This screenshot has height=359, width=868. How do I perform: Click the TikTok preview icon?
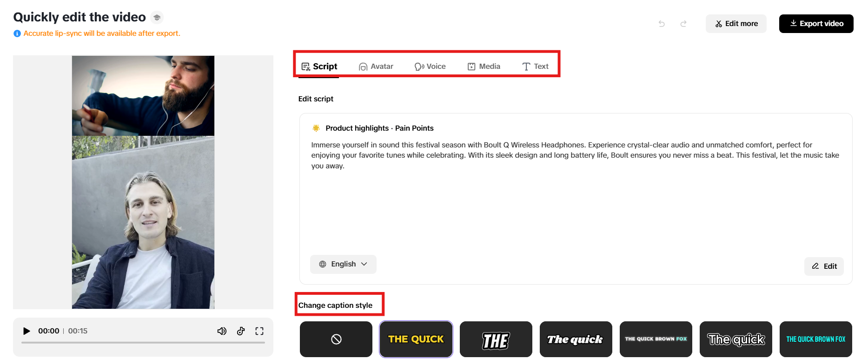click(x=241, y=331)
